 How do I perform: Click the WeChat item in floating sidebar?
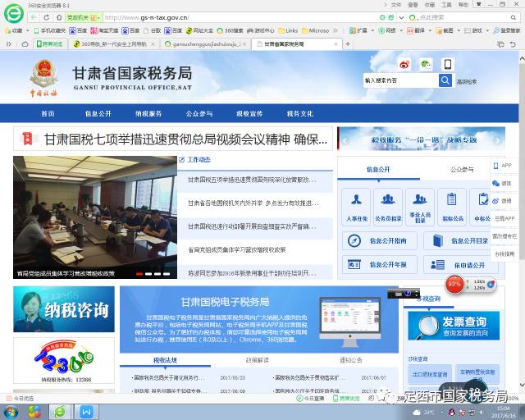tap(504, 183)
